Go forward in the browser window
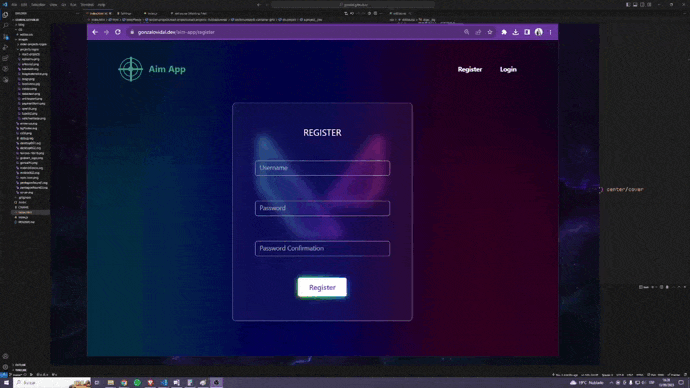The image size is (690, 388). (106, 32)
